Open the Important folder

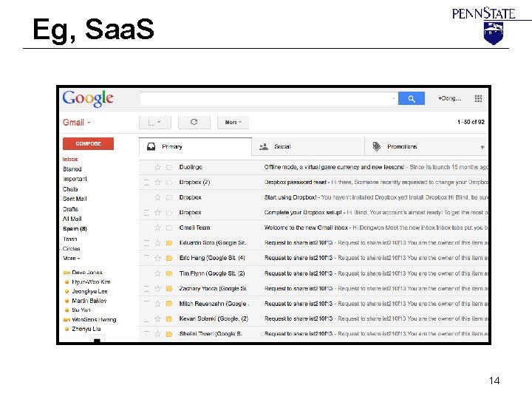tap(75, 179)
